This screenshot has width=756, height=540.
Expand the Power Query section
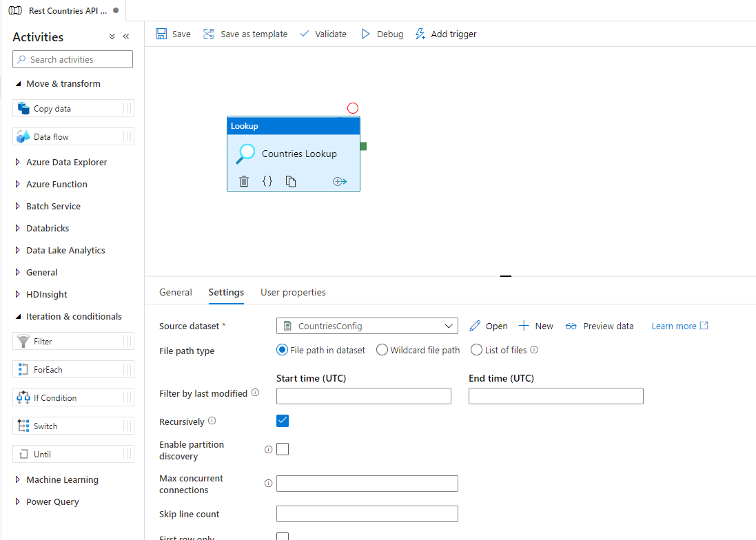pos(18,501)
